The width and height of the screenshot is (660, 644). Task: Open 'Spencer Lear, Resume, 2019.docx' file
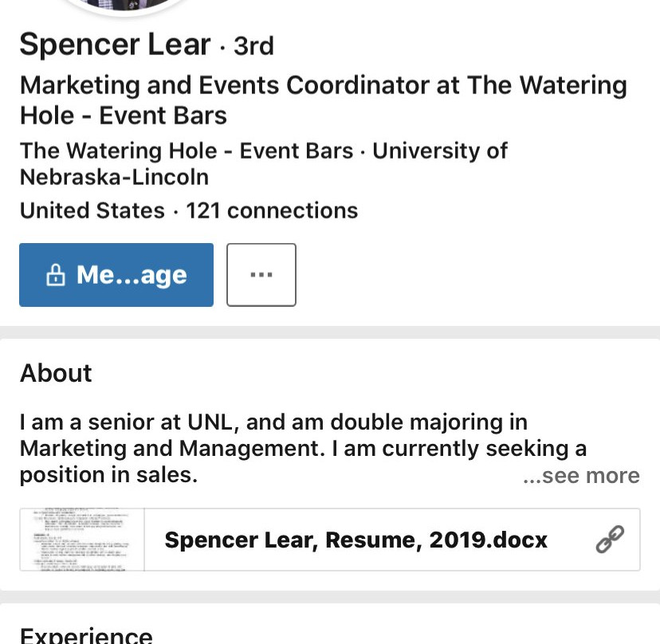point(356,540)
